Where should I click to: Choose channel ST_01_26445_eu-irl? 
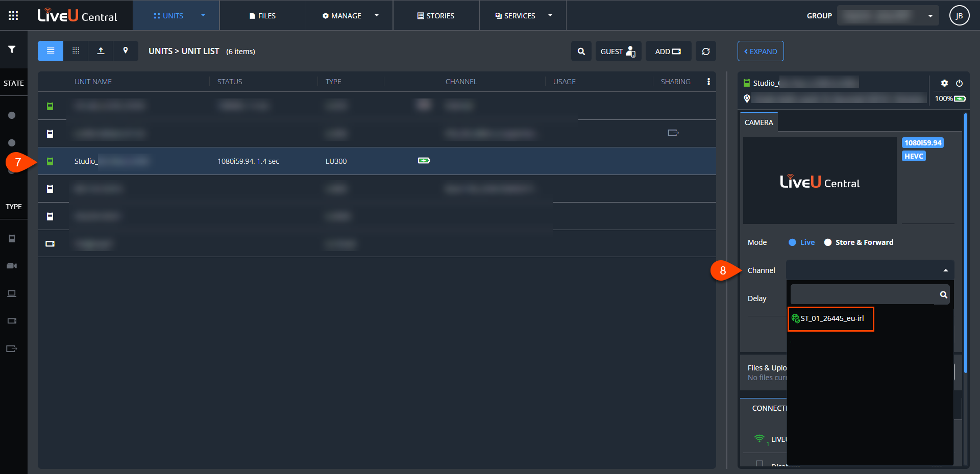point(831,319)
